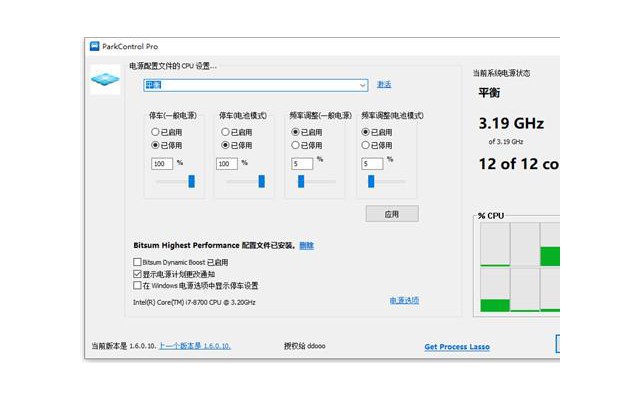Screen dimensions: 640x400
Task: Click the 授权给 ddooo license text
Action: (304, 346)
